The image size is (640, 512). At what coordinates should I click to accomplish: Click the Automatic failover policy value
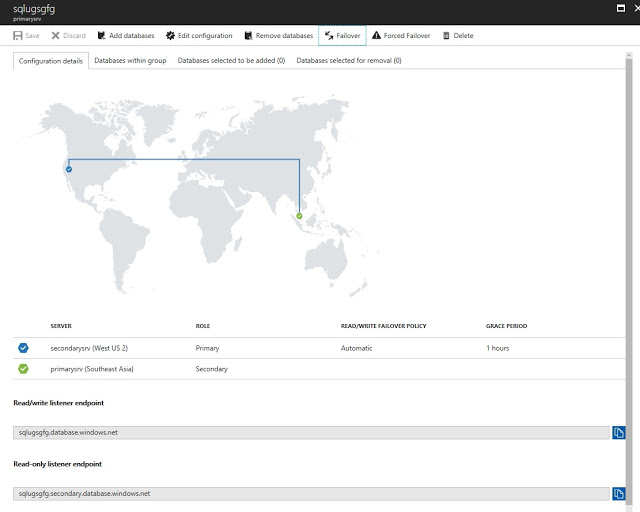coord(356,348)
